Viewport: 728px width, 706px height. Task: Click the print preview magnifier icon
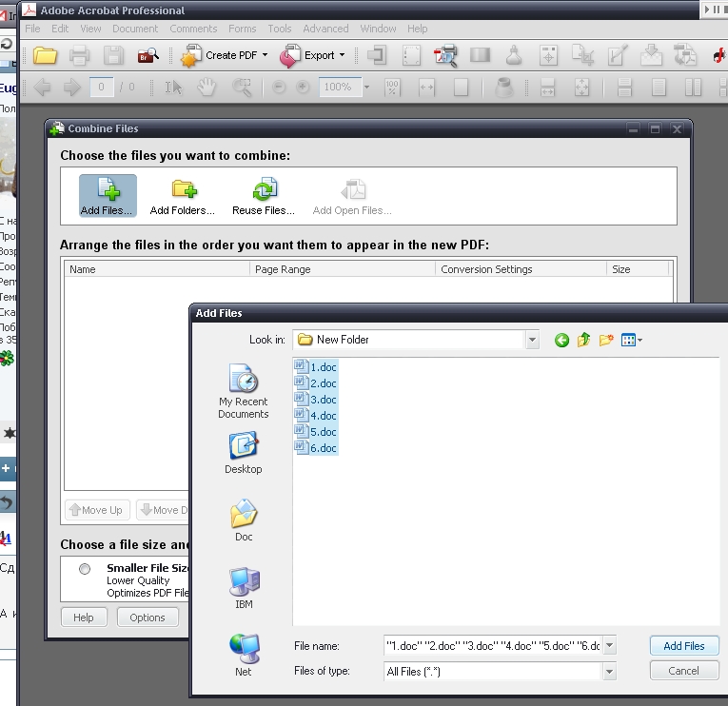[x=445, y=56]
